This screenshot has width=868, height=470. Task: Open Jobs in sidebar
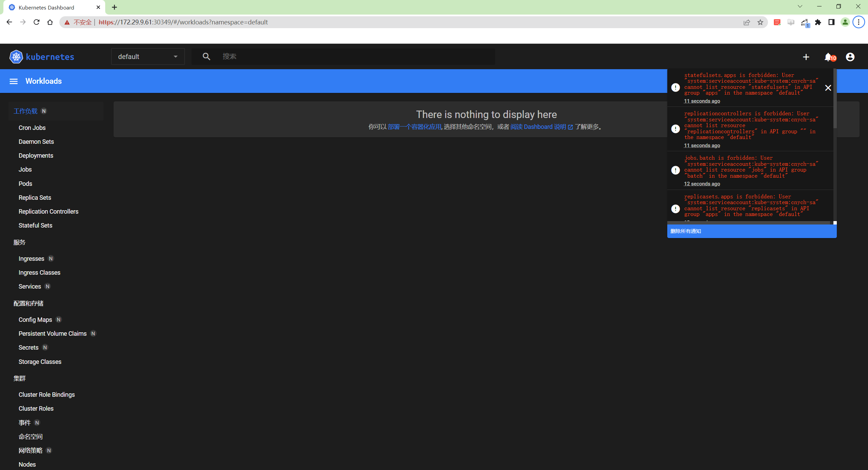(25, 170)
